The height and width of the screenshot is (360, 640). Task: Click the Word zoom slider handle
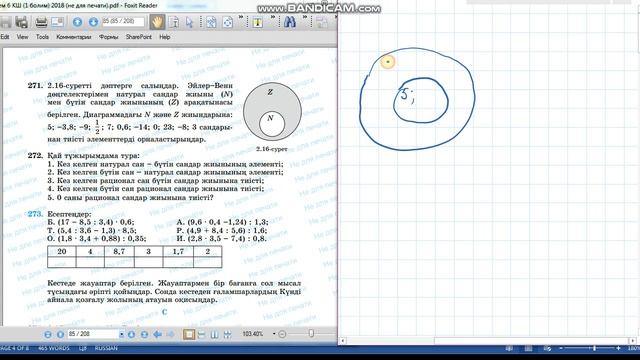594,348
